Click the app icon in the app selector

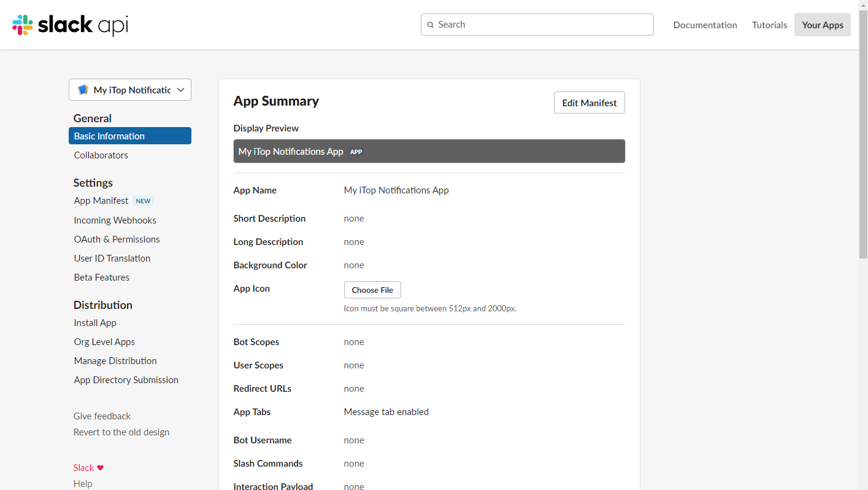pos(83,90)
